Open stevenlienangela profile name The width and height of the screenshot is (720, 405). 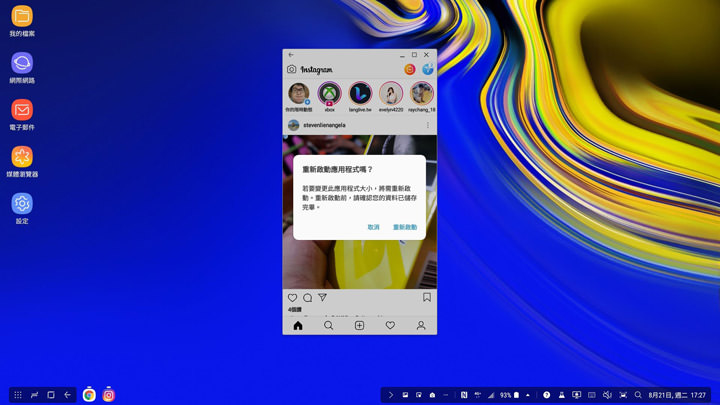click(x=324, y=125)
